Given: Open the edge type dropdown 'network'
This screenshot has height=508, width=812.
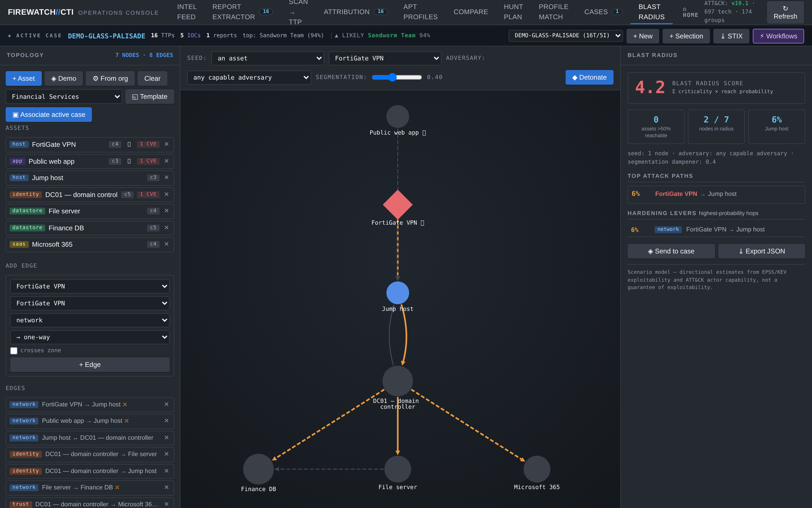Looking at the screenshot, I should 90,320.
